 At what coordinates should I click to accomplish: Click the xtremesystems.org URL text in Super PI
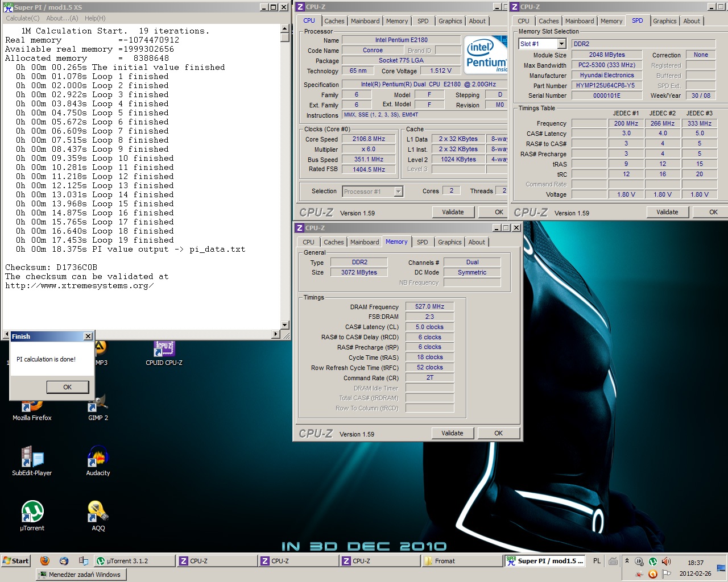click(80, 285)
